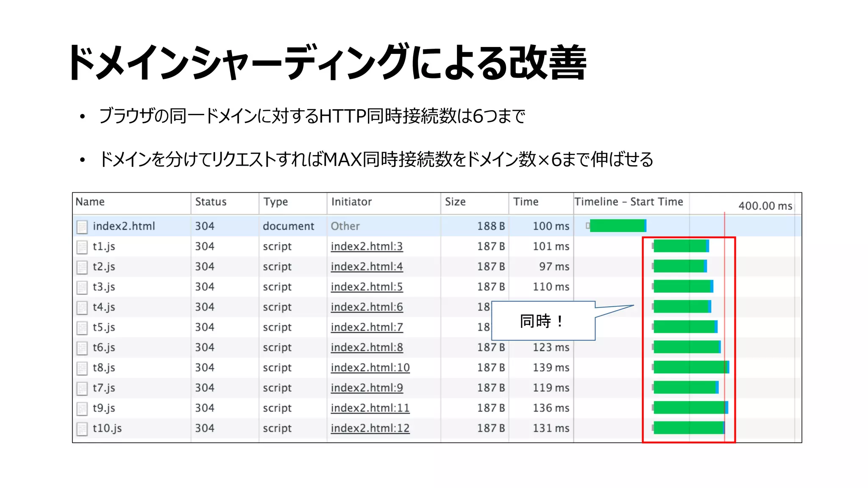Click the 304 status of t10.js

205,429
